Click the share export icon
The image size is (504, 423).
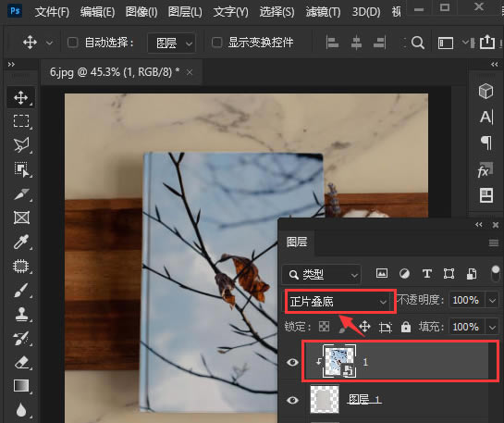click(x=487, y=42)
